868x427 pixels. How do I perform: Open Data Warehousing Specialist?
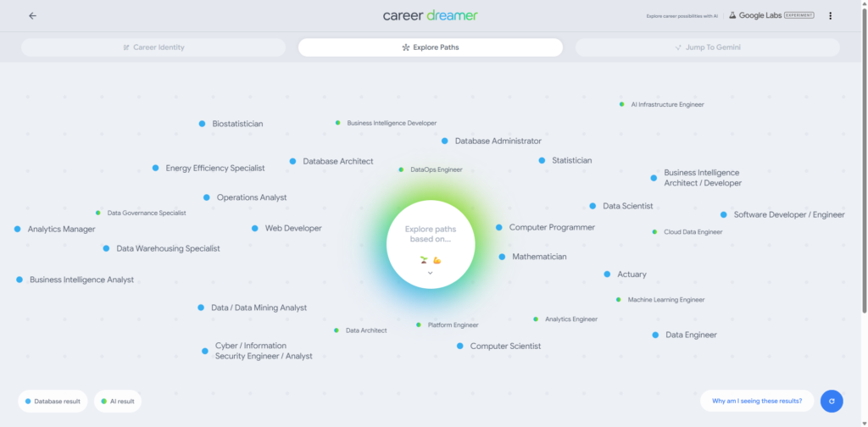168,249
